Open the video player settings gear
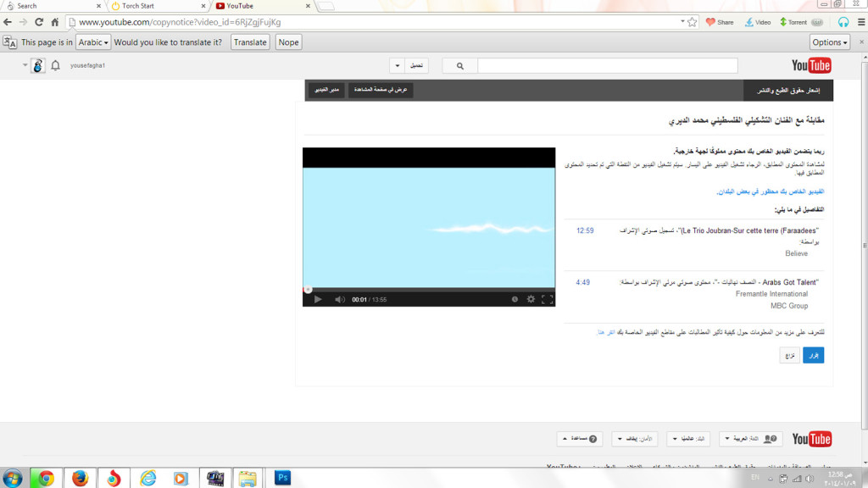The height and width of the screenshot is (488, 868). (x=531, y=299)
